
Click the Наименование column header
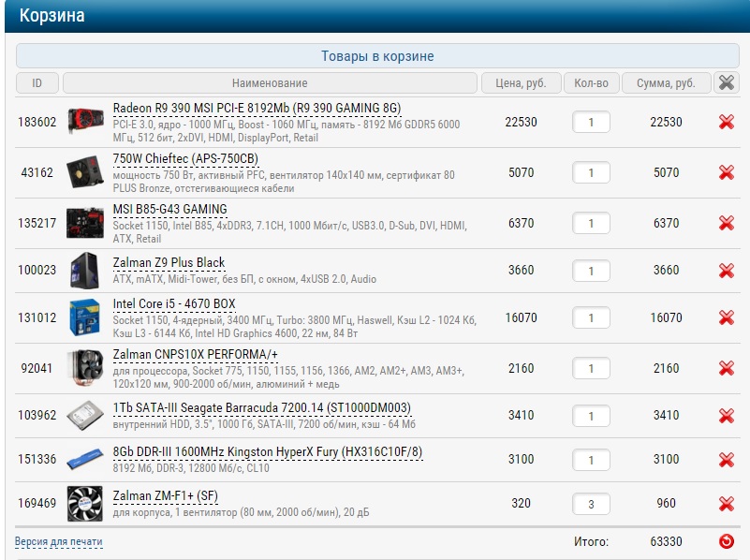point(270,83)
